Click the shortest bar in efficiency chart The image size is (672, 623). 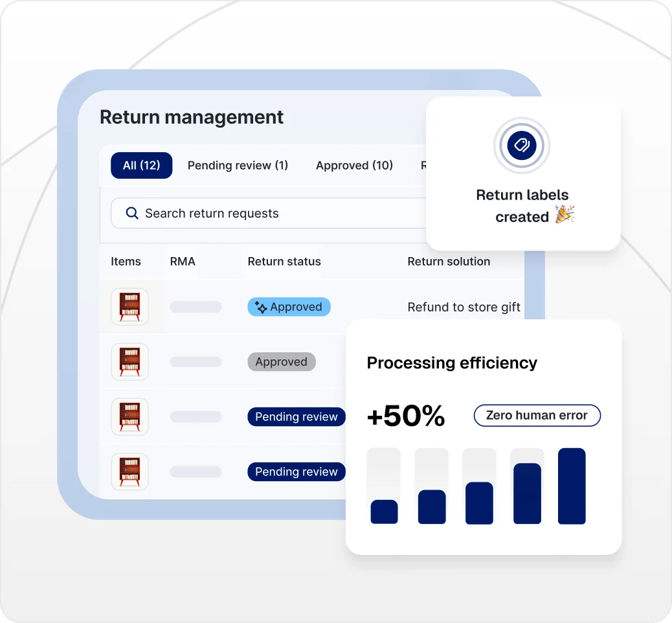(x=384, y=512)
